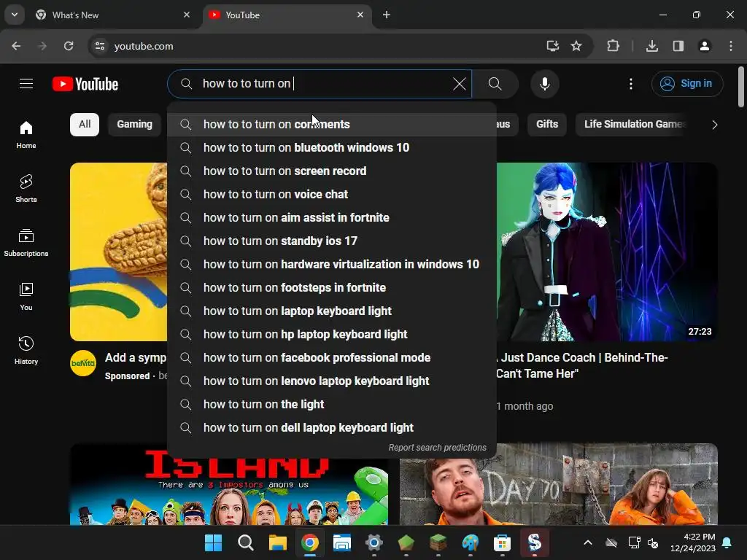
Task: Click Report search predictions link
Action: [437, 448]
